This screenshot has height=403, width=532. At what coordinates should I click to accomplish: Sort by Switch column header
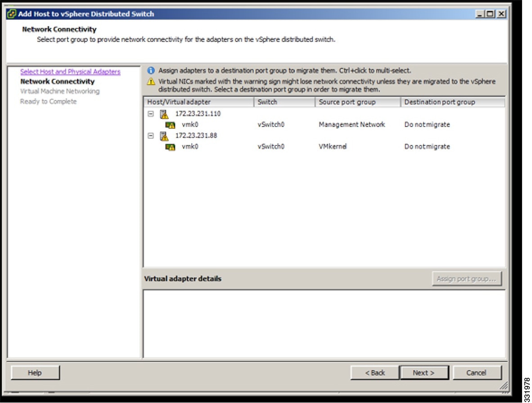pos(284,102)
